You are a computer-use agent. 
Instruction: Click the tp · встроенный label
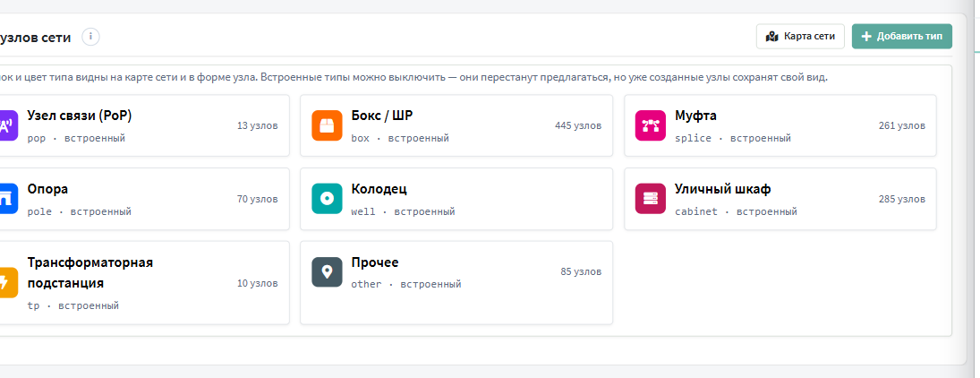tap(73, 306)
